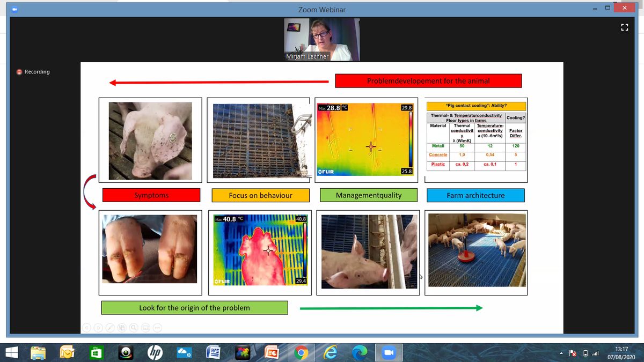Open the Outlook mail app in the taskbar
Image resolution: width=644 pixels, height=362 pixels.
tap(68, 353)
